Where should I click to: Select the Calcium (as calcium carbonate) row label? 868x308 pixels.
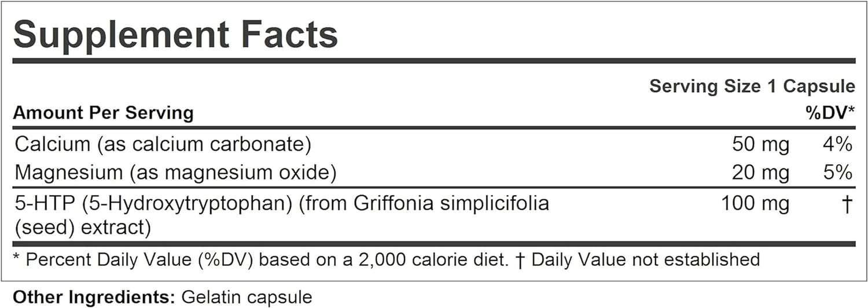point(163,144)
